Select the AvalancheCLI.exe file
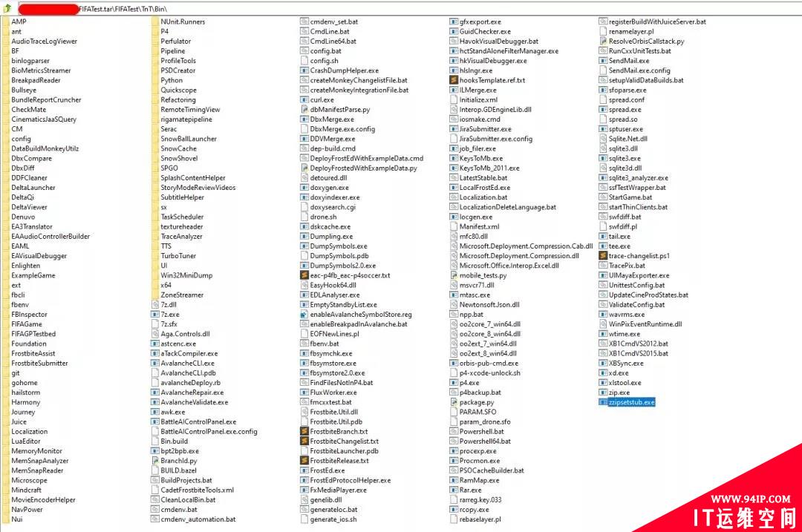802x532 pixels. click(x=187, y=364)
